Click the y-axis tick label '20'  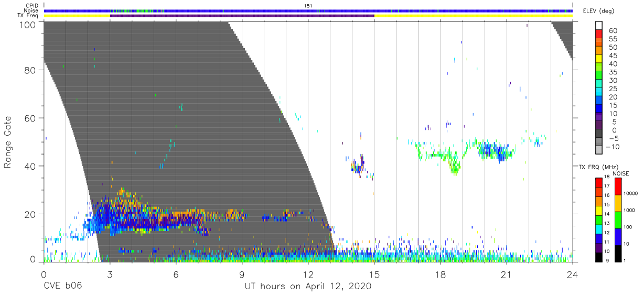coord(30,213)
